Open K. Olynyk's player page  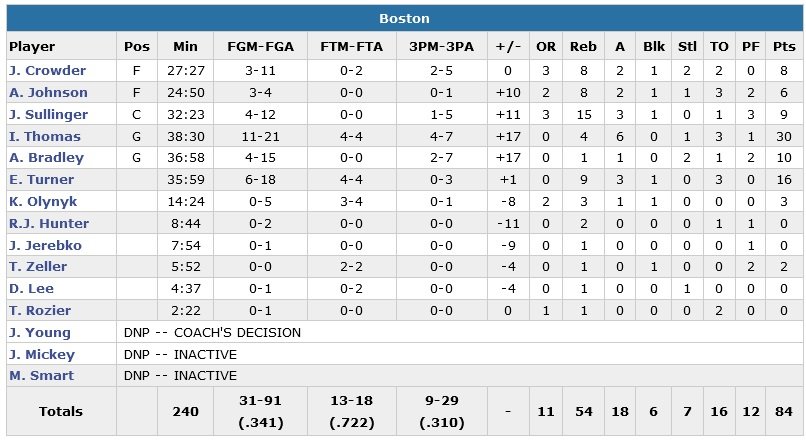(41, 202)
